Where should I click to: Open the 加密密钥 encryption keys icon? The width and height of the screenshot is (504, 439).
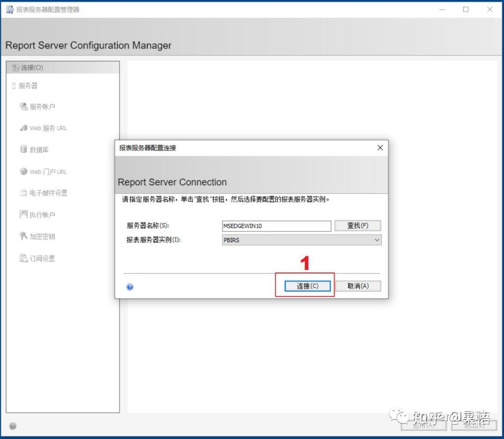(23, 236)
